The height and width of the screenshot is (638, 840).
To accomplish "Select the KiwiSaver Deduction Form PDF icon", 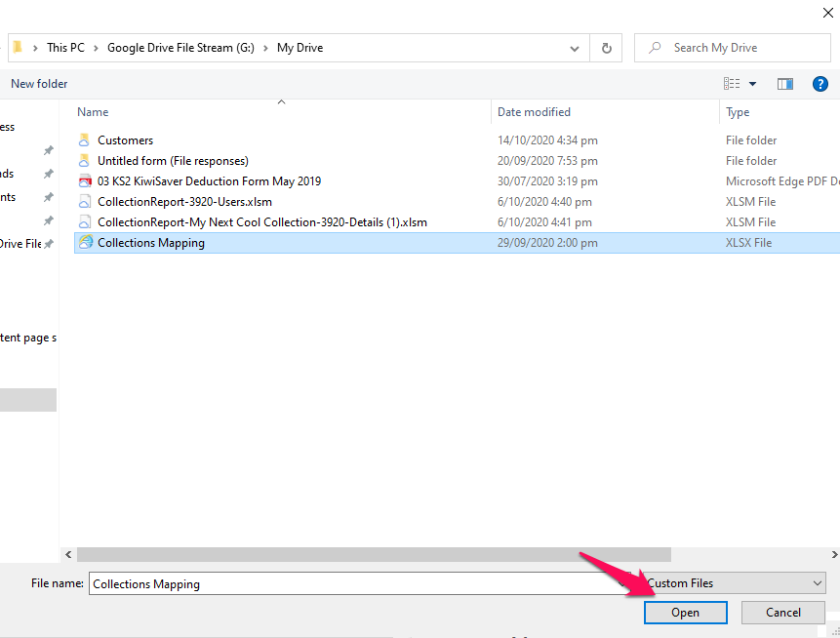I will [85, 181].
